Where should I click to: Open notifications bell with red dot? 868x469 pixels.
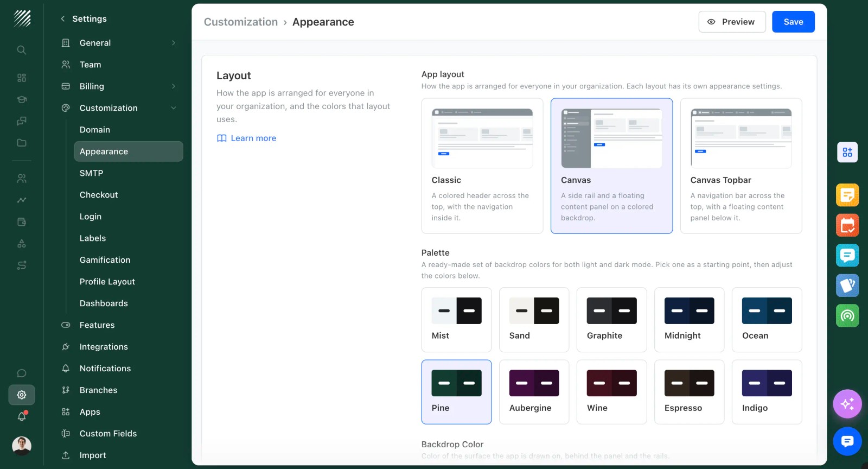point(22,416)
